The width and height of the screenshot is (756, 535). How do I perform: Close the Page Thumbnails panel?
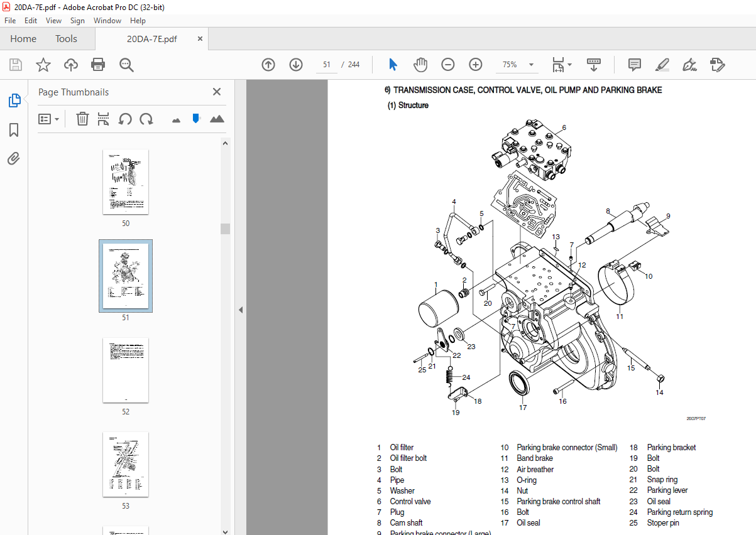[217, 92]
